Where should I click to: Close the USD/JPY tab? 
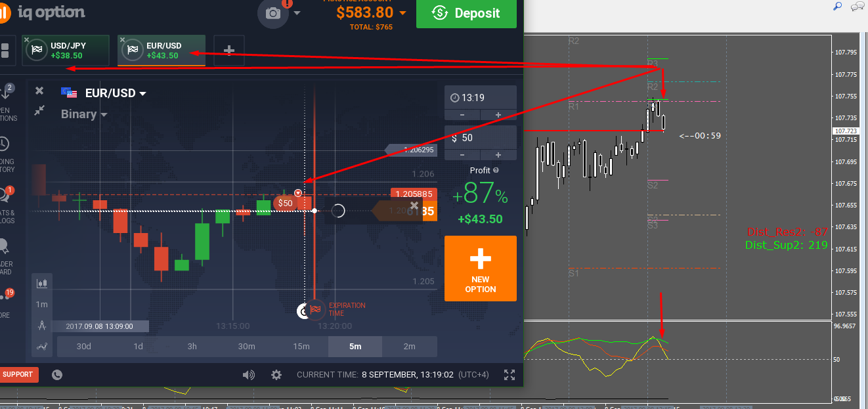tap(26, 39)
